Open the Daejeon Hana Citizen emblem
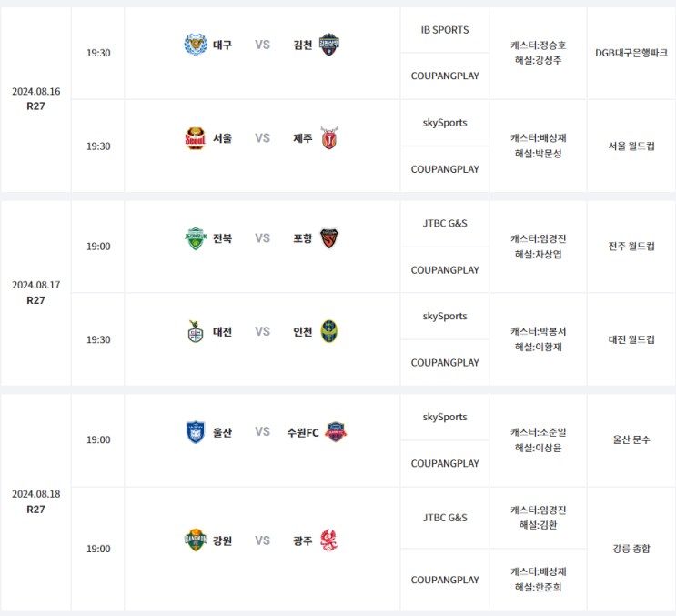 pyautogui.click(x=196, y=331)
